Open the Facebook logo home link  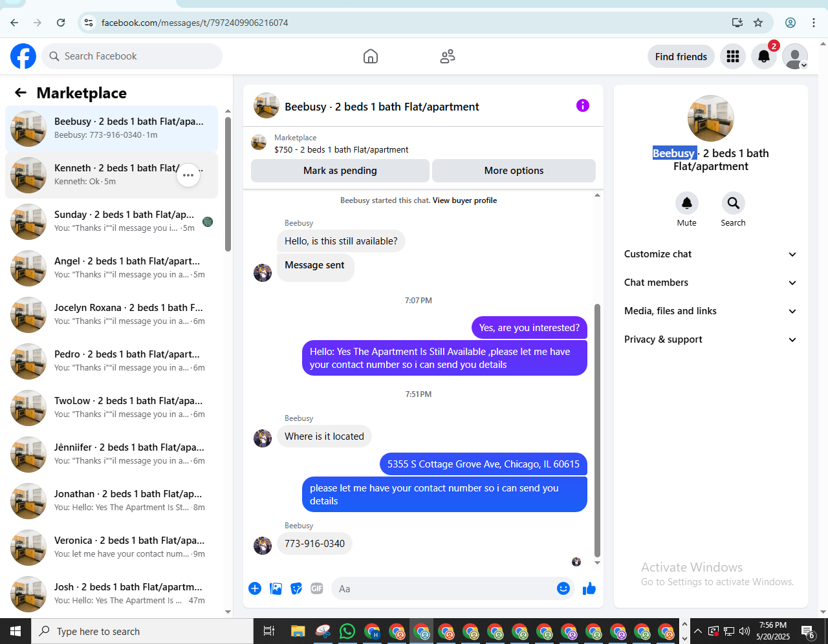tap(23, 56)
